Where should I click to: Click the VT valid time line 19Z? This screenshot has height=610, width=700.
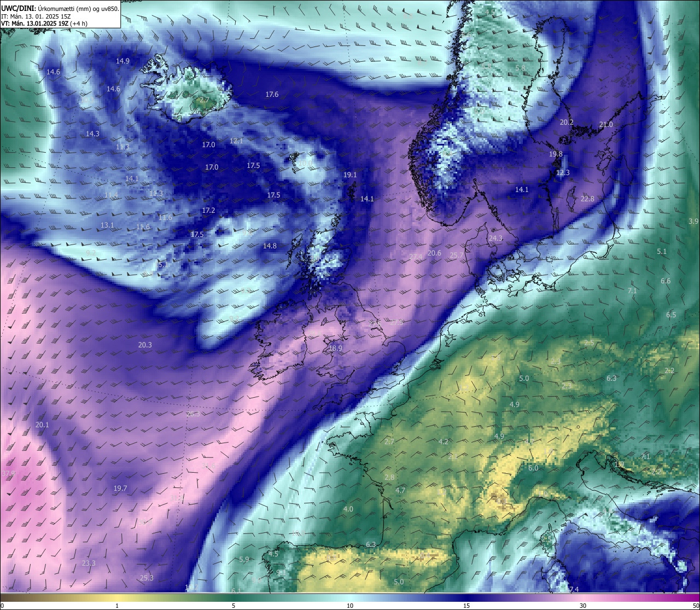[x=44, y=23]
